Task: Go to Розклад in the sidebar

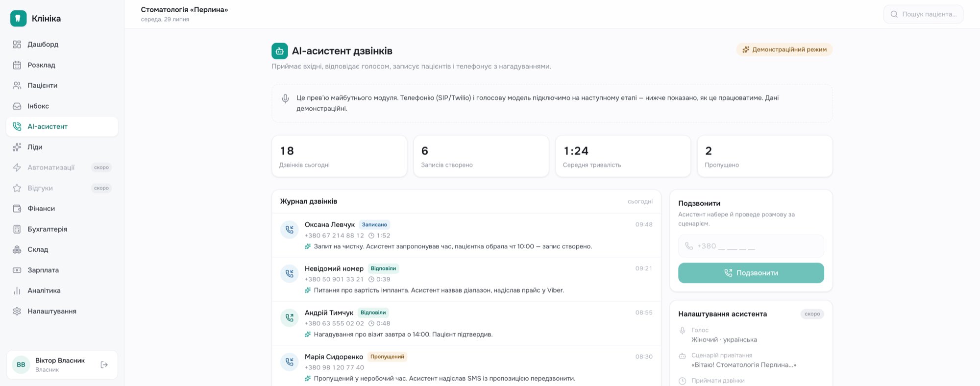Action: [62, 65]
